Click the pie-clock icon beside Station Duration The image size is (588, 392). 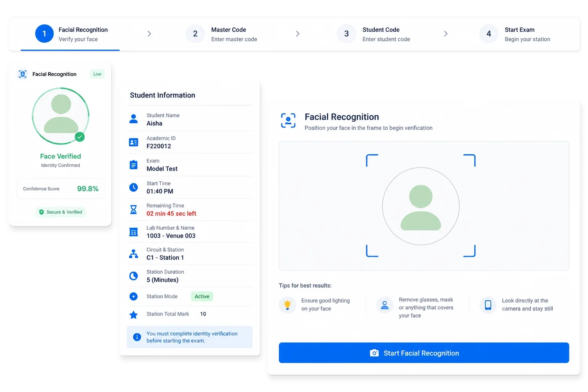pyautogui.click(x=134, y=276)
